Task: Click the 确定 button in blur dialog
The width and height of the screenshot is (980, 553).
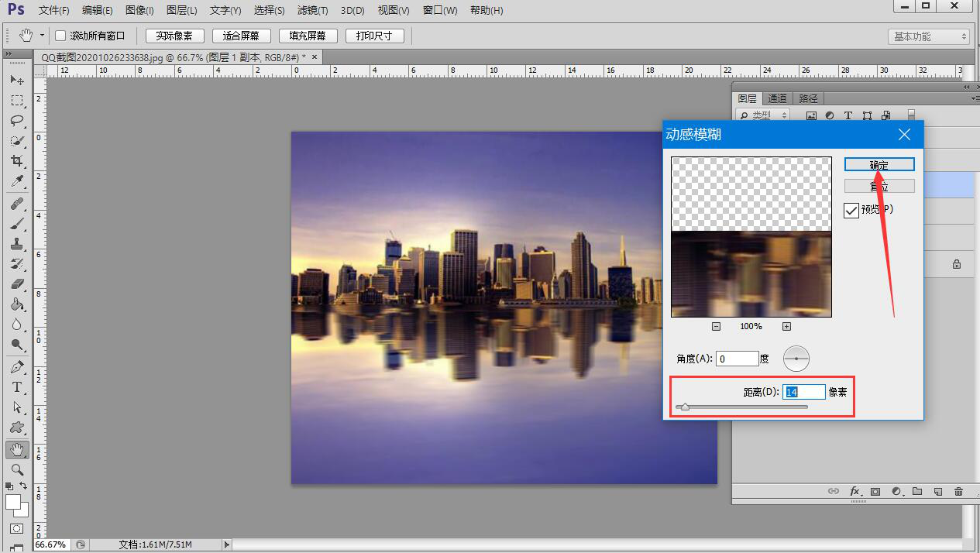Action: pyautogui.click(x=879, y=164)
